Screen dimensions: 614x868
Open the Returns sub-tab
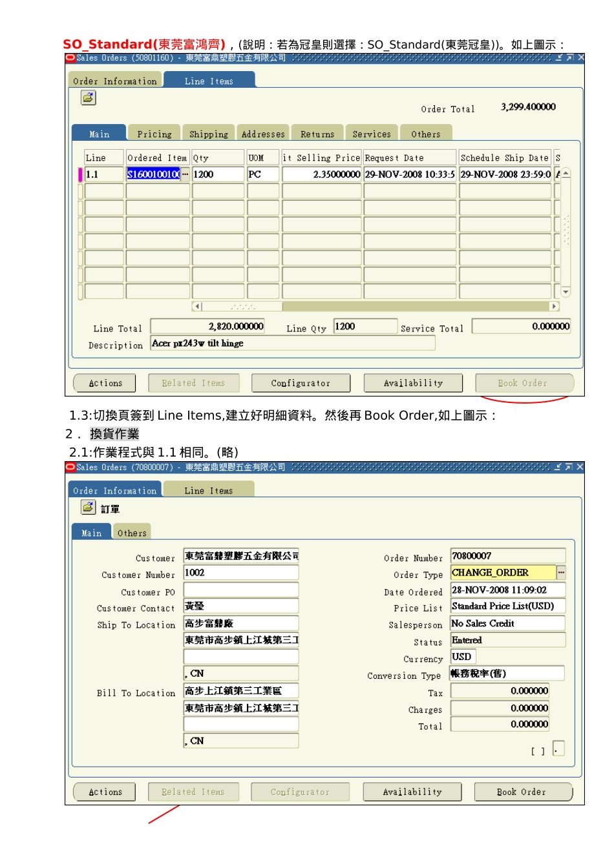click(x=317, y=134)
